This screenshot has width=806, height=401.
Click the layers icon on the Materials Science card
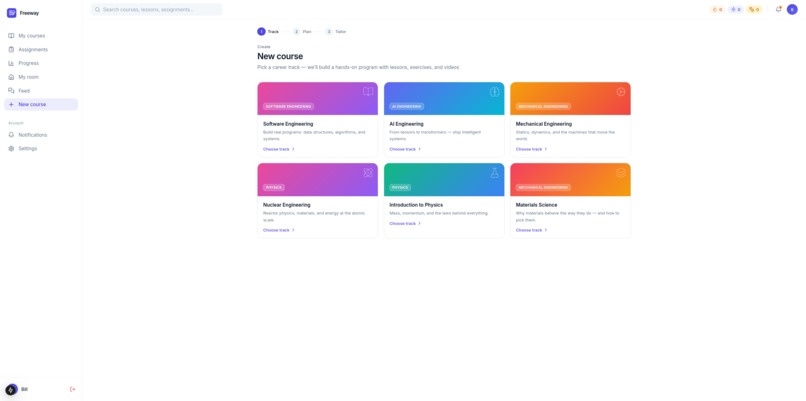point(621,173)
